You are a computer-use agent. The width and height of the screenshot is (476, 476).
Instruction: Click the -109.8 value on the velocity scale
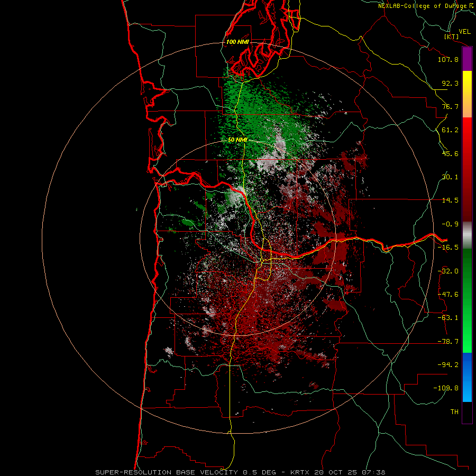(446, 388)
